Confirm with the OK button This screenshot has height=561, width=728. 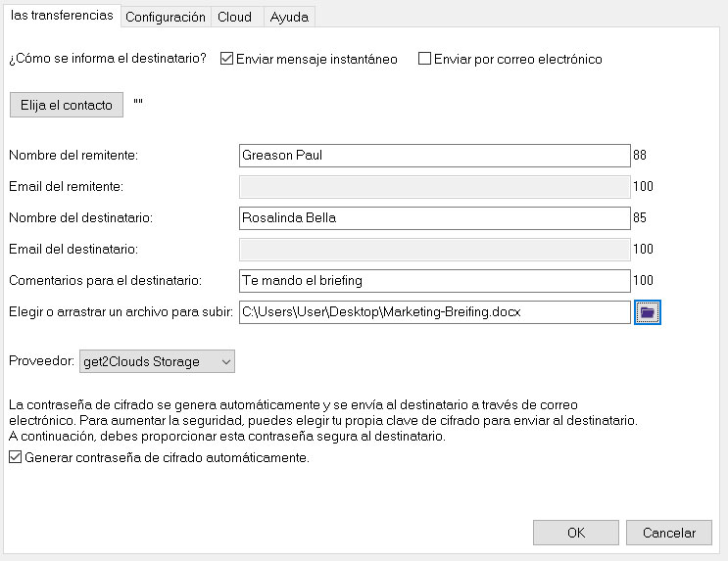[x=575, y=533]
